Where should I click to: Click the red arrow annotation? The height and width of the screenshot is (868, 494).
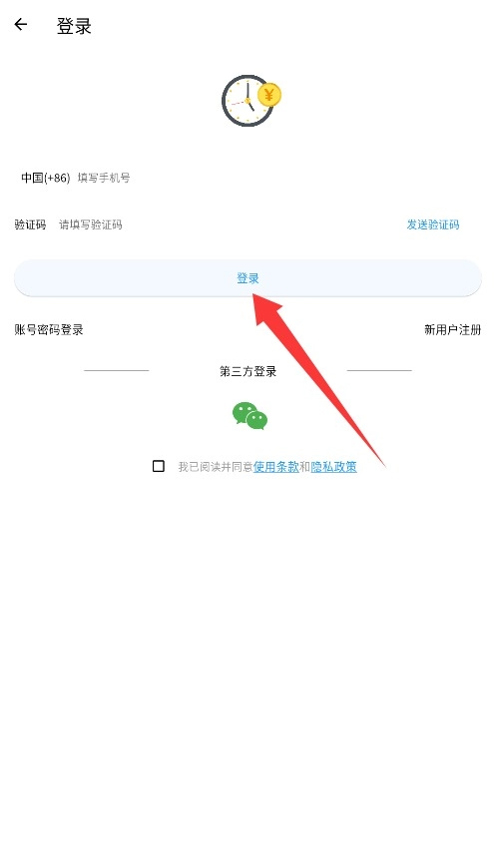318,379
